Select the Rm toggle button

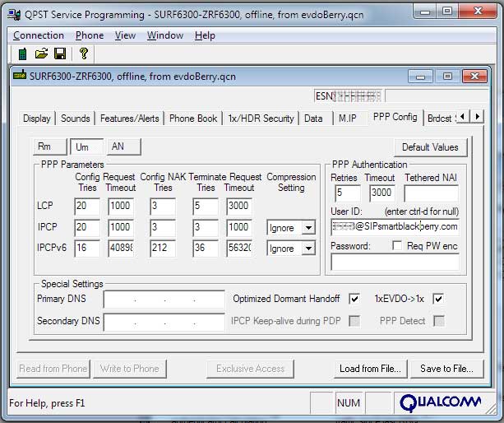[x=50, y=146]
